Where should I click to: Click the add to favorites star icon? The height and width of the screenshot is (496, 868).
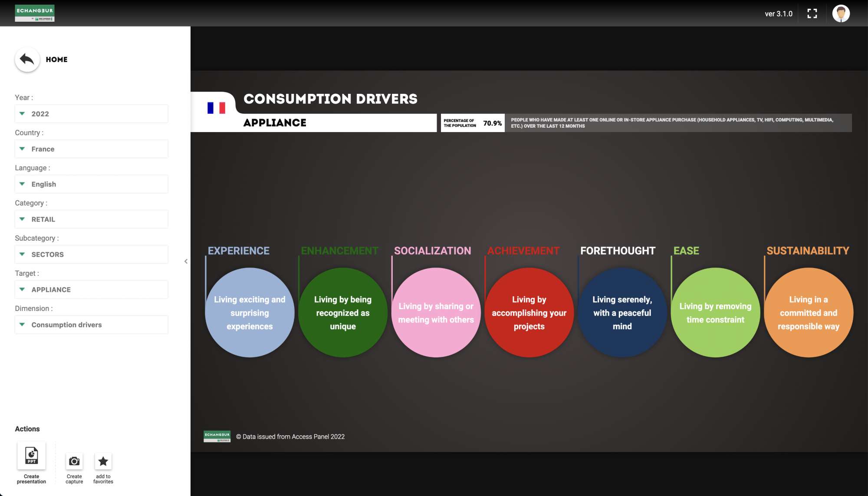click(103, 461)
